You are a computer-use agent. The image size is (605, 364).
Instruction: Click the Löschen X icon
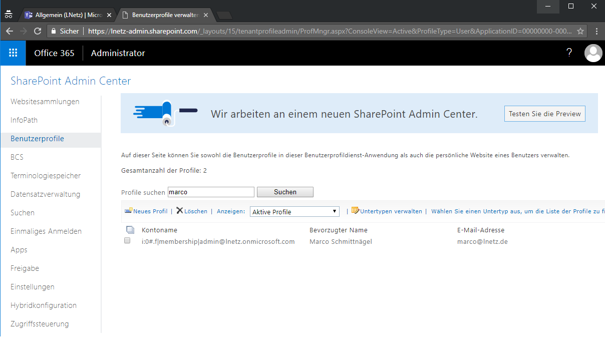(x=180, y=211)
